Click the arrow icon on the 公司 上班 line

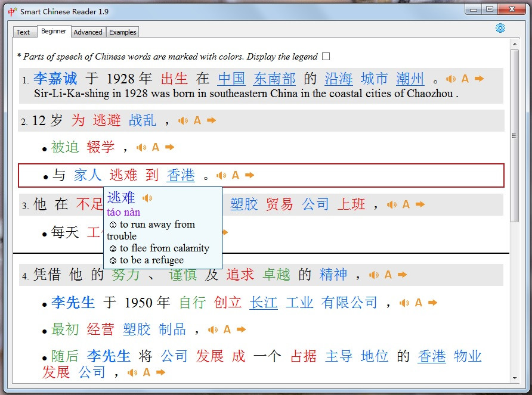[x=420, y=204]
